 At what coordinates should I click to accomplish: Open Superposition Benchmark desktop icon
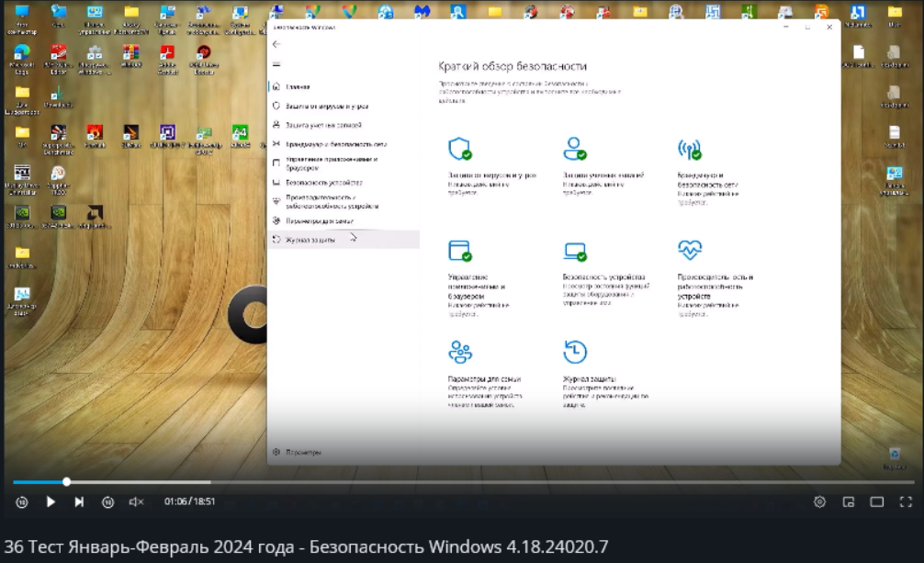tap(59, 140)
